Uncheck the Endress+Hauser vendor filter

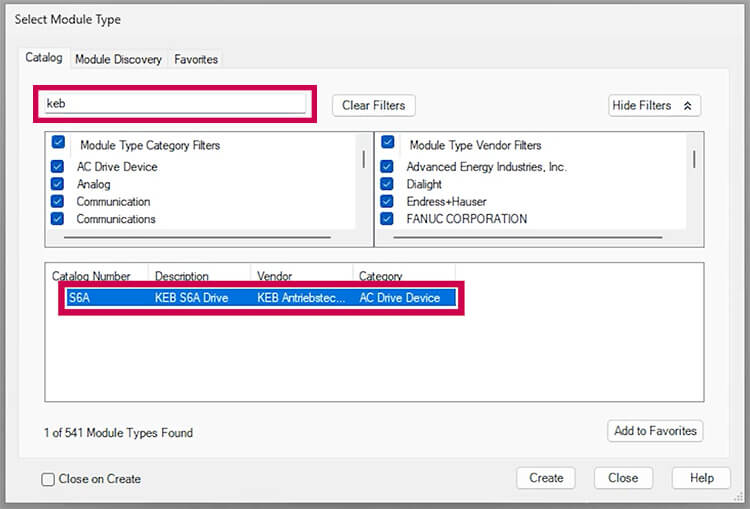[x=387, y=201]
